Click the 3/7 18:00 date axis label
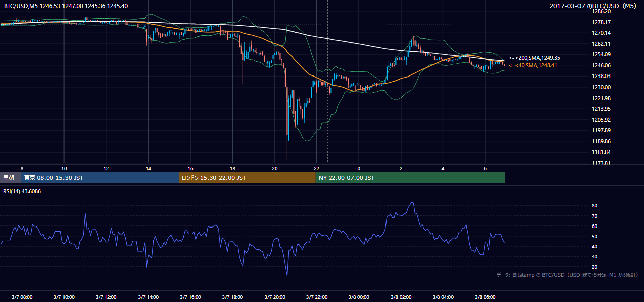644x302 pixels. pos(232,297)
